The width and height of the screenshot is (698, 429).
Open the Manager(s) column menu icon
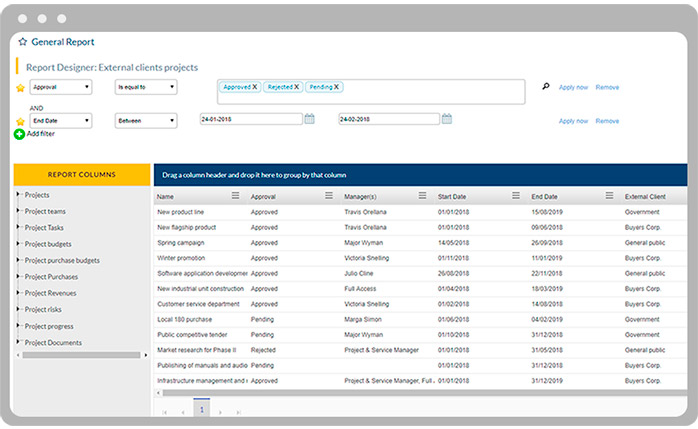[x=422, y=197]
